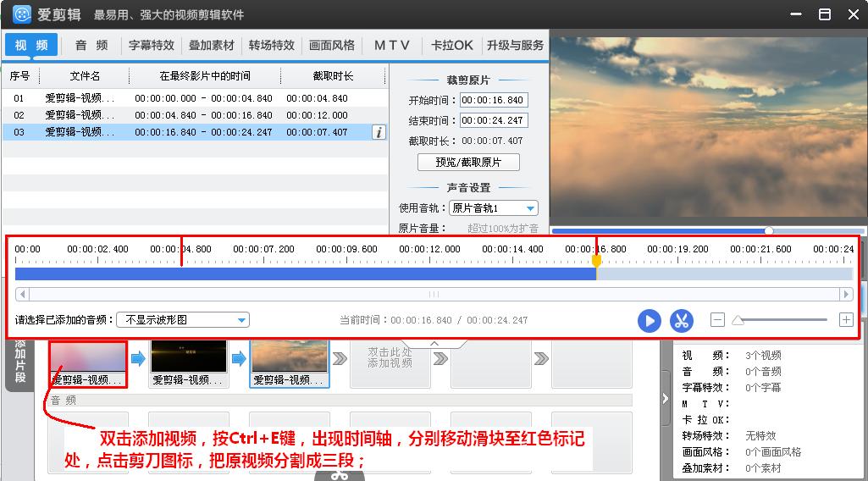This screenshot has width=868, height=481.
Task: Select video row 01 in list
Action: (195, 98)
